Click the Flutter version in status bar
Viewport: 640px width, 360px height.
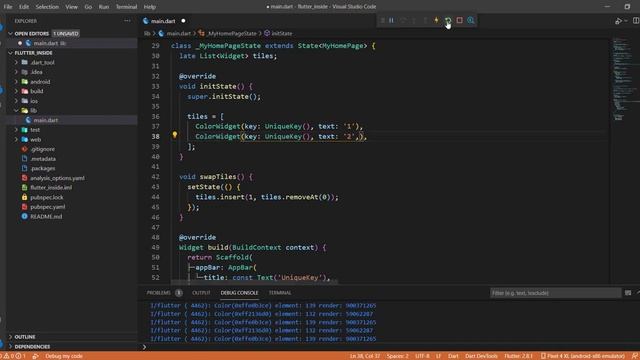518,356
